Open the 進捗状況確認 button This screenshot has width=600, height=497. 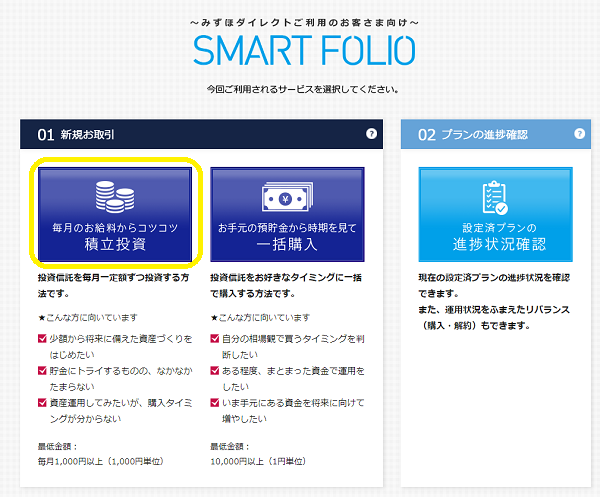click(496, 214)
